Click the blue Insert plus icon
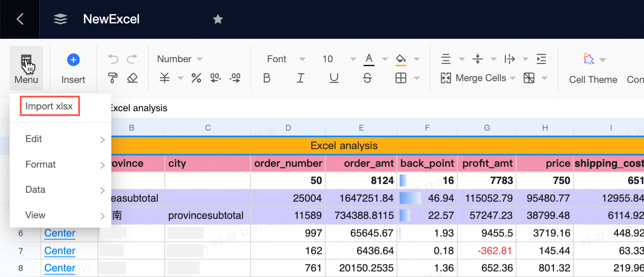 [x=73, y=60]
